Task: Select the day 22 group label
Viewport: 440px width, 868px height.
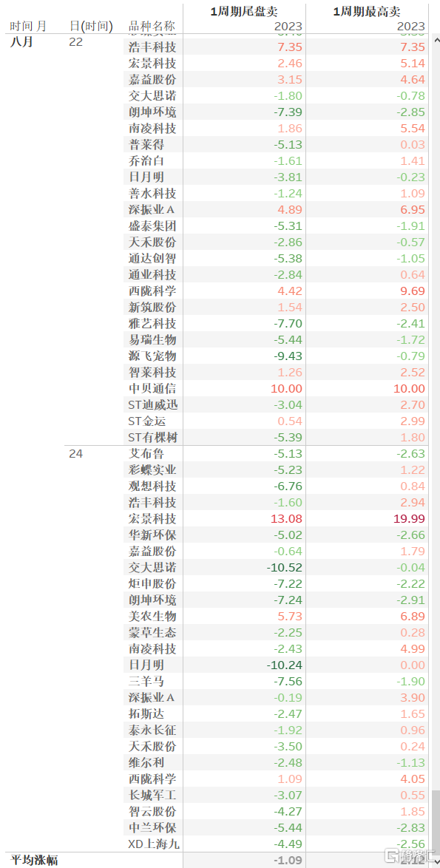Action: 76,42
